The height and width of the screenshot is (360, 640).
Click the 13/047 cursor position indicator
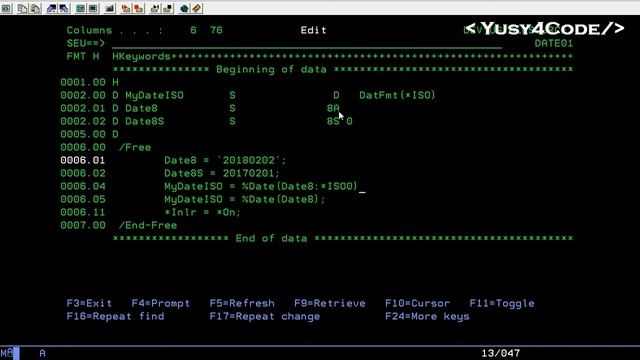pyautogui.click(x=501, y=353)
